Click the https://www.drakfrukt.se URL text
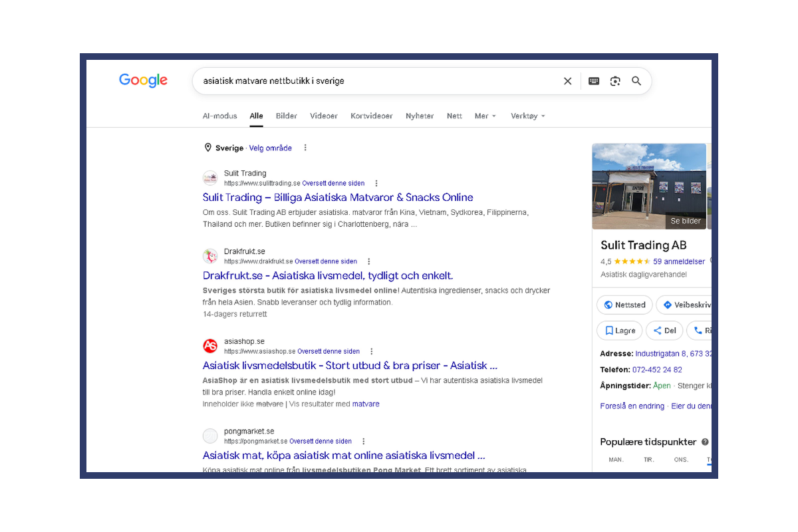Screen dimensions: 798x532 (258, 261)
